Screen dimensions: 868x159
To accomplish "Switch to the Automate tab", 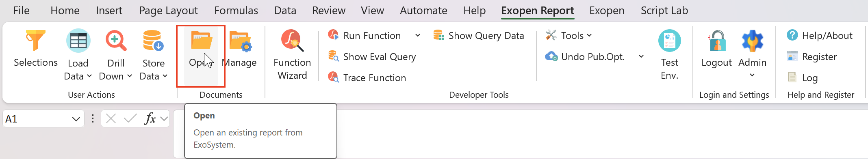I will click(423, 11).
